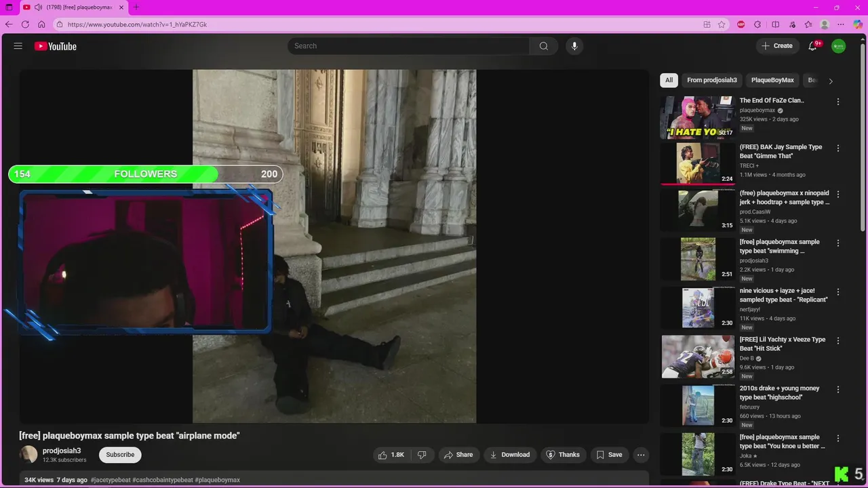
Task: Open options for ninopaid jerk + hoodtrap video
Action: (838, 194)
